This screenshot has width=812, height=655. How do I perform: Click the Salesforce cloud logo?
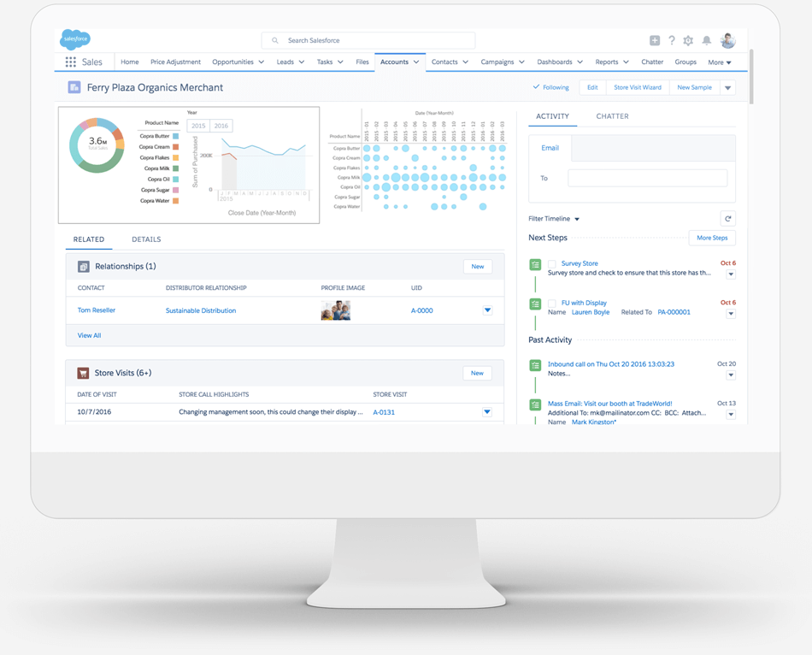[x=75, y=39]
